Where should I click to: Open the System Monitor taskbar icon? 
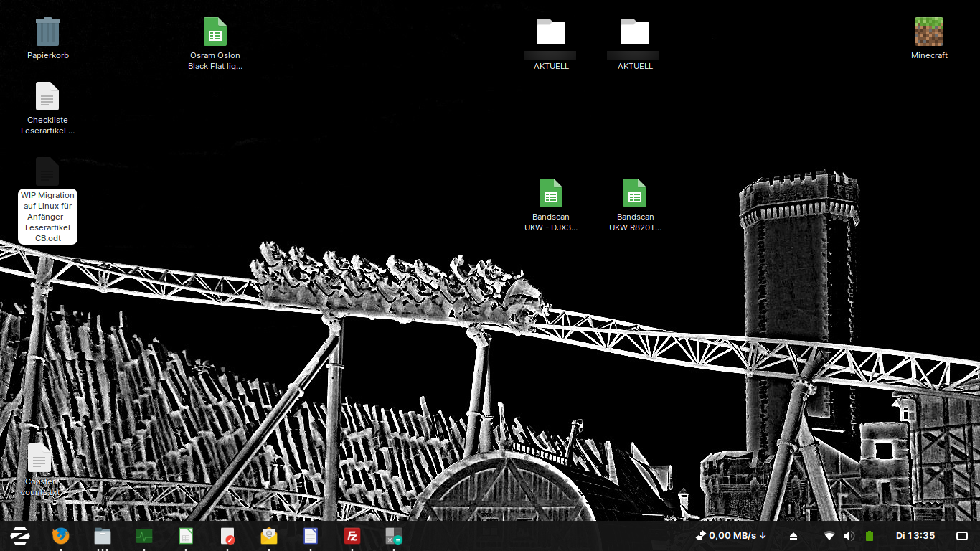[144, 536]
